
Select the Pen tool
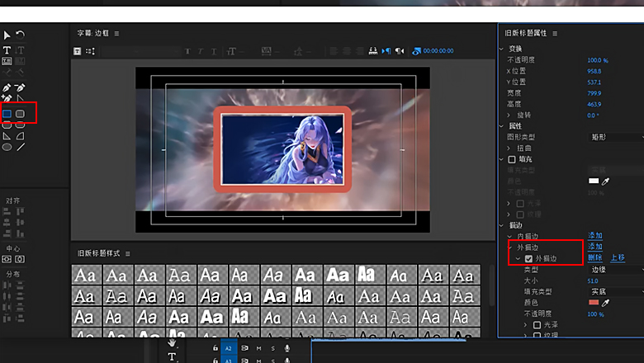[x=7, y=87]
